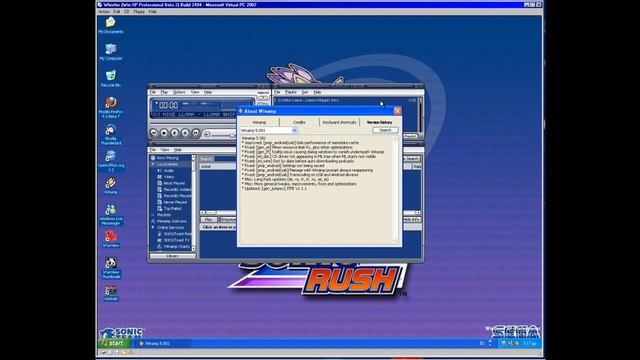Launch IrfanView desktop icon
The image size is (640, 360).
point(110,240)
